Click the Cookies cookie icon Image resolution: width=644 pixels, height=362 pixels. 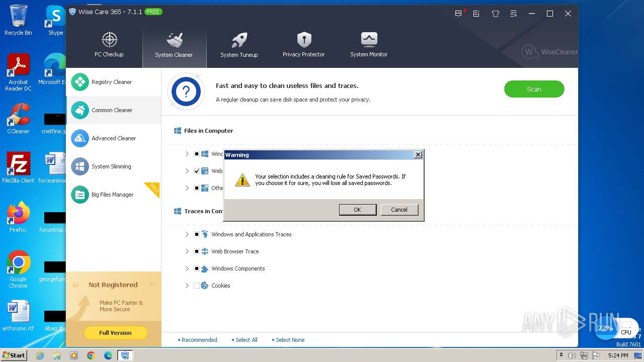pyautogui.click(x=205, y=286)
